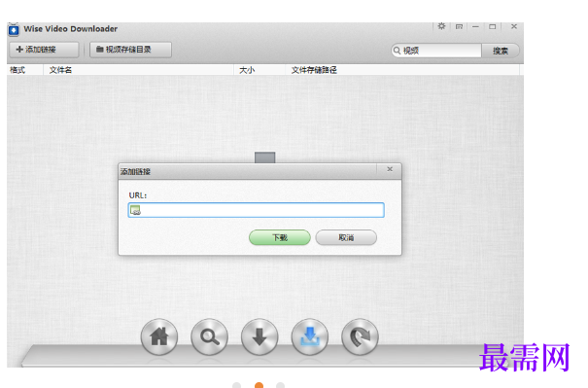Viewport: 588px width, 388px height.
Task: Select the gray carousel dot right of orange
Action: pyautogui.click(x=281, y=385)
